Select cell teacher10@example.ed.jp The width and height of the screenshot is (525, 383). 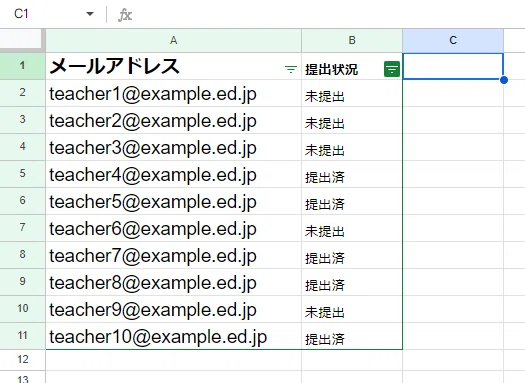coord(173,336)
